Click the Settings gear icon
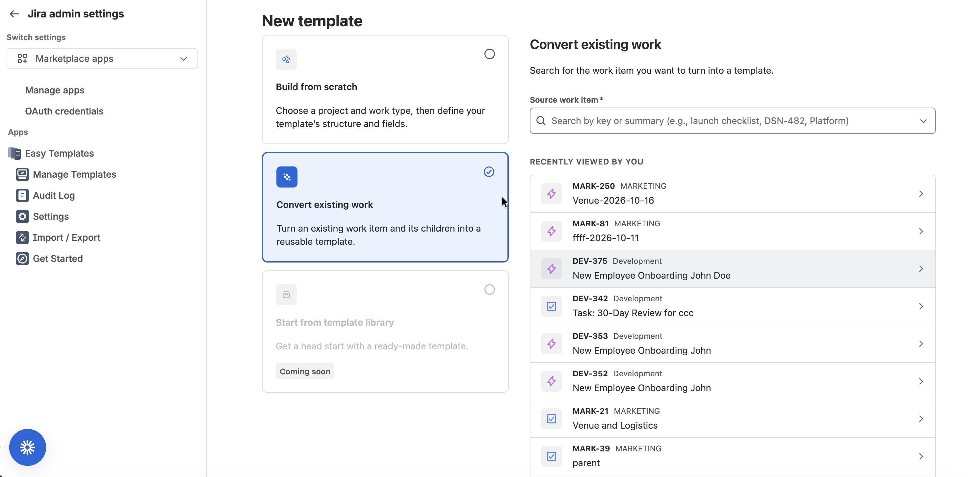Viewport: 980px width, 477px height. (x=22, y=216)
